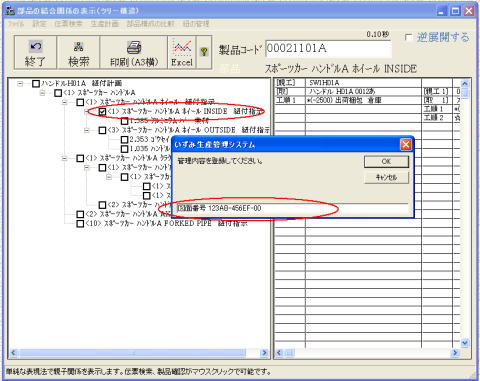This screenshot has width=480, height=381.
Task: Collapse the <3> ホイール OUTSIDE node
Action: tap(87, 130)
